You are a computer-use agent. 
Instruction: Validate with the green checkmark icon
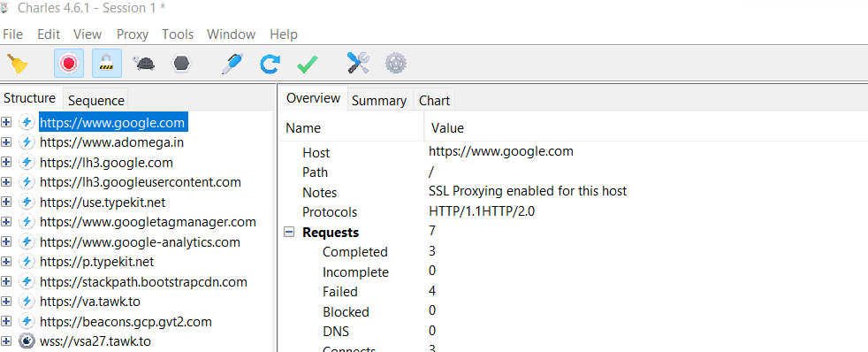308,65
